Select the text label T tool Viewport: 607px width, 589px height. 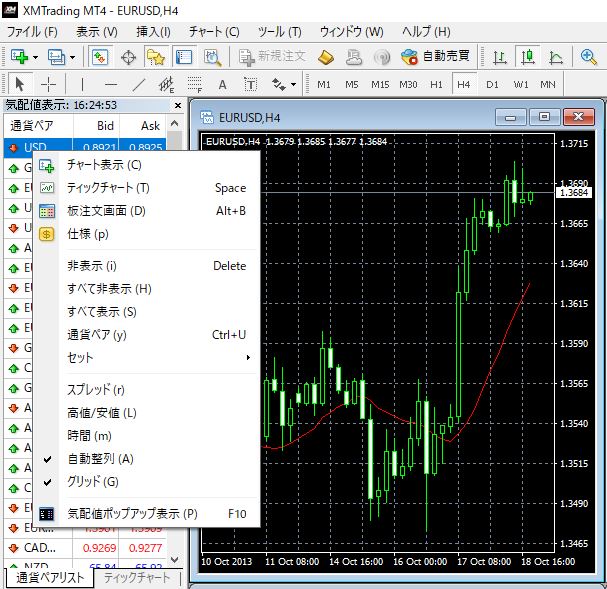pos(250,84)
